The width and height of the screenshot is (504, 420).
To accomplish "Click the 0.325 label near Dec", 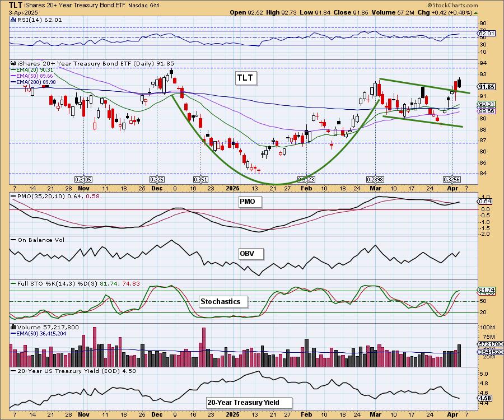I will click(x=157, y=179).
